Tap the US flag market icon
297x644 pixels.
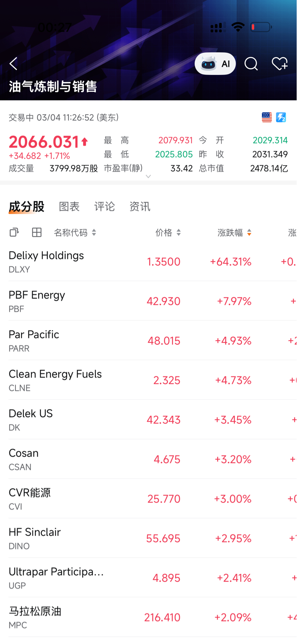(x=267, y=117)
